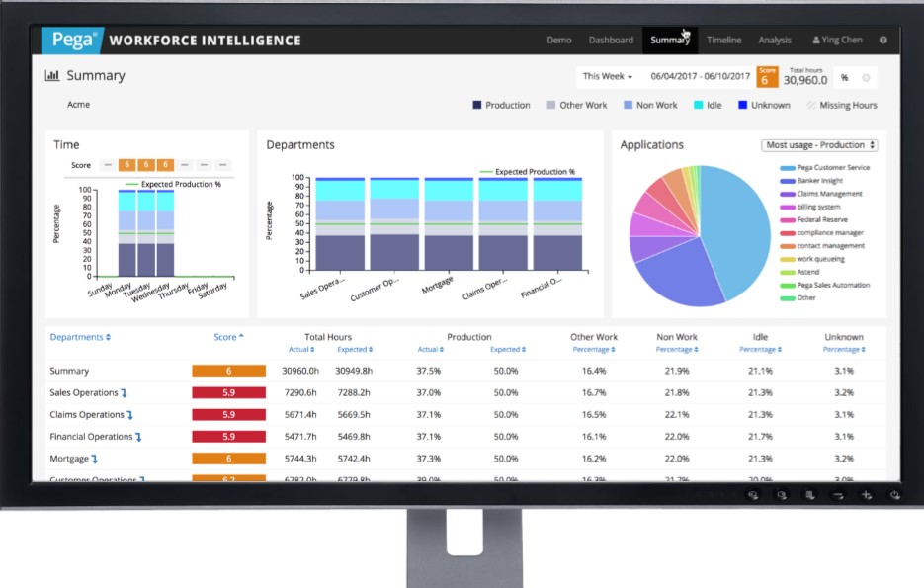This screenshot has width=924, height=588.
Task: Click first orange 6 score box in Time panel
Action: pos(126,165)
